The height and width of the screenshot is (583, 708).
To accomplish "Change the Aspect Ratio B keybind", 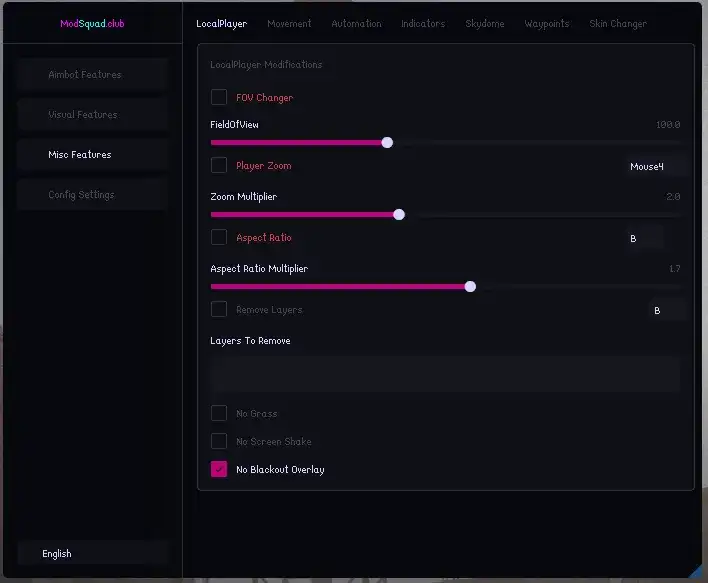I will tap(644, 238).
